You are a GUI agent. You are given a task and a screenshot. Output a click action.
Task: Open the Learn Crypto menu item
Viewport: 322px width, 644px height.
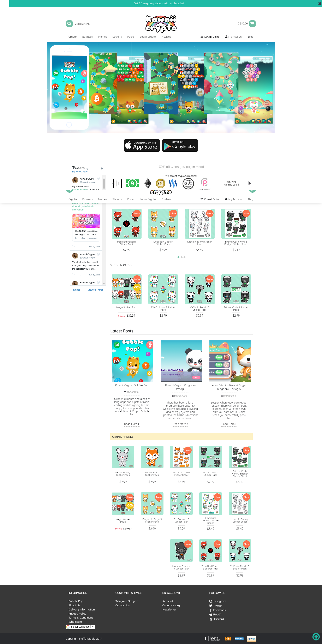[148, 37]
